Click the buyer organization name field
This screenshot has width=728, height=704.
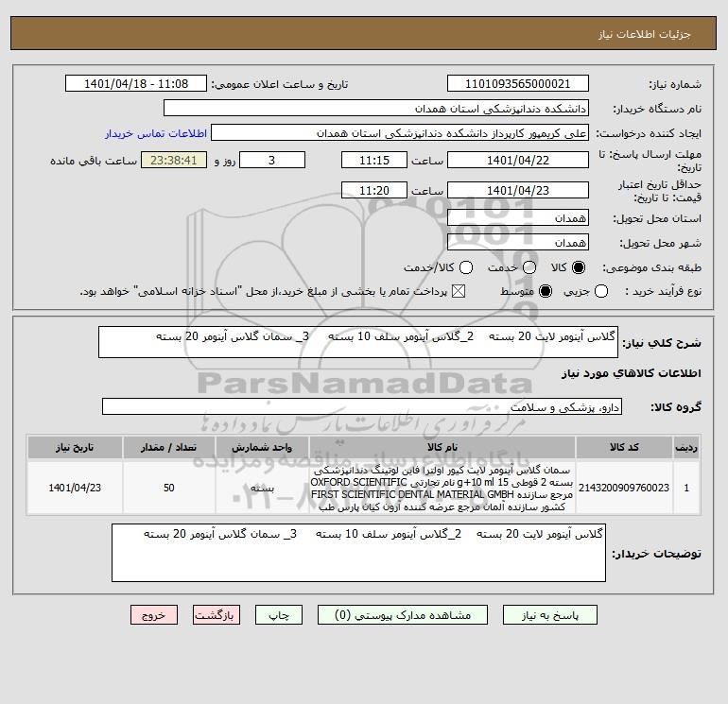click(376, 108)
